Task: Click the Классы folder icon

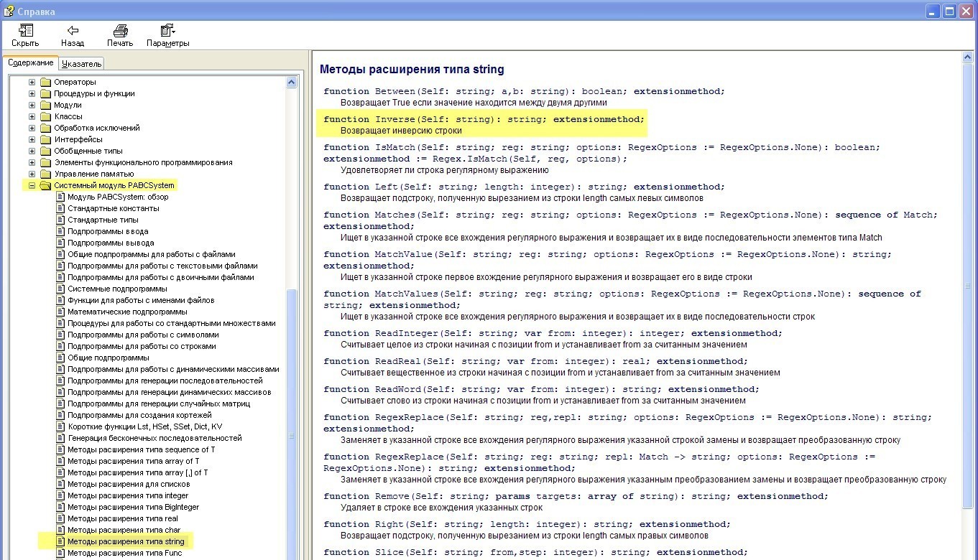Action: tap(45, 116)
